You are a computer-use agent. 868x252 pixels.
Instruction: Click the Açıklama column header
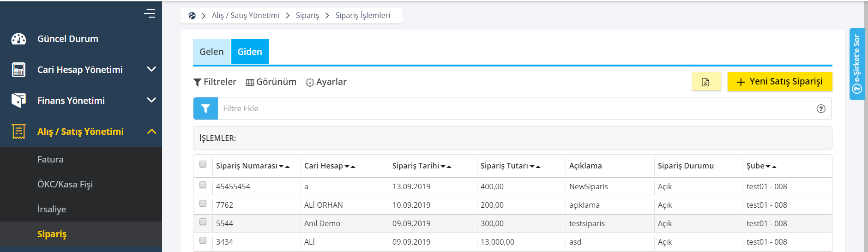(x=585, y=166)
